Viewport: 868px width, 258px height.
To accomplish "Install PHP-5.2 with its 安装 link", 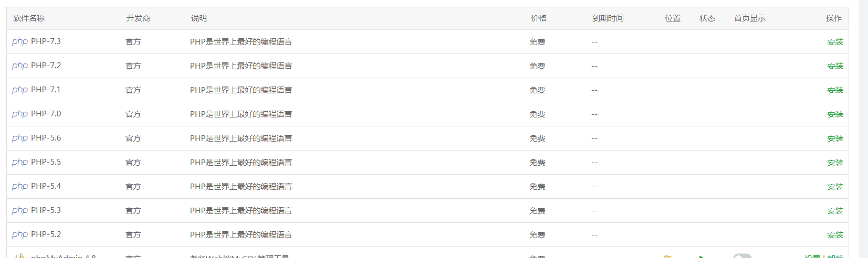I will point(835,235).
